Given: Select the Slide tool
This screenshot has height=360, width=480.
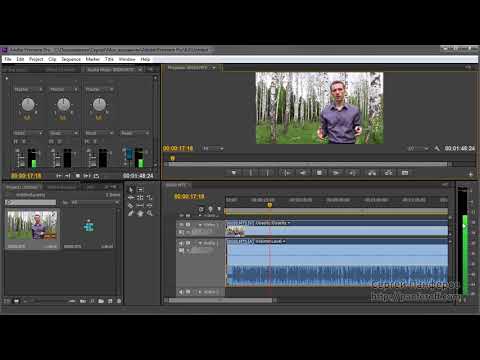Looking at the screenshot, I should tap(149, 206).
